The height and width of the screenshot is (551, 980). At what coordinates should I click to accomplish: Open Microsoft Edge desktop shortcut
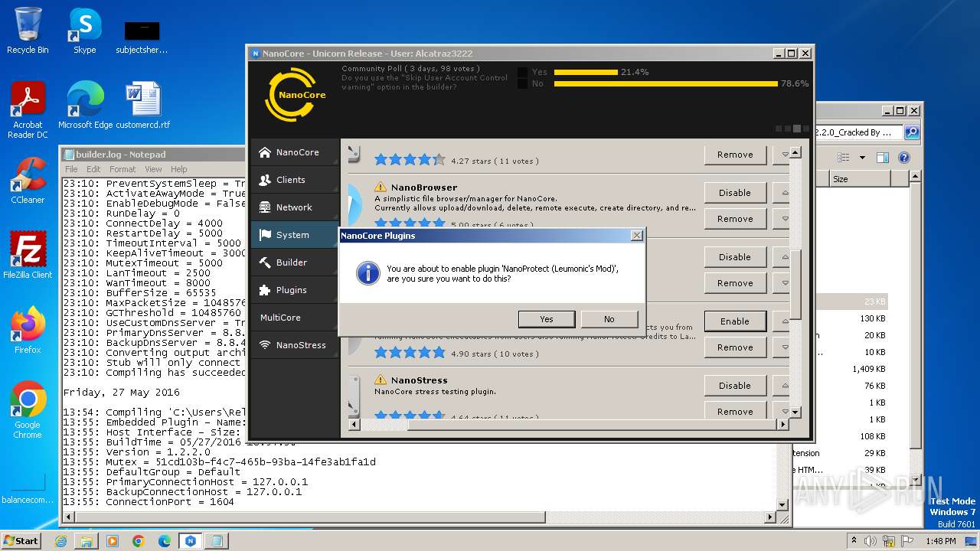(x=85, y=105)
